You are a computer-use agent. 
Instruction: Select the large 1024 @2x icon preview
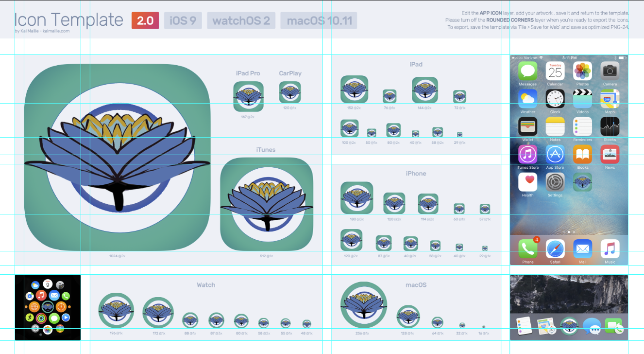pyautogui.click(x=117, y=157)
